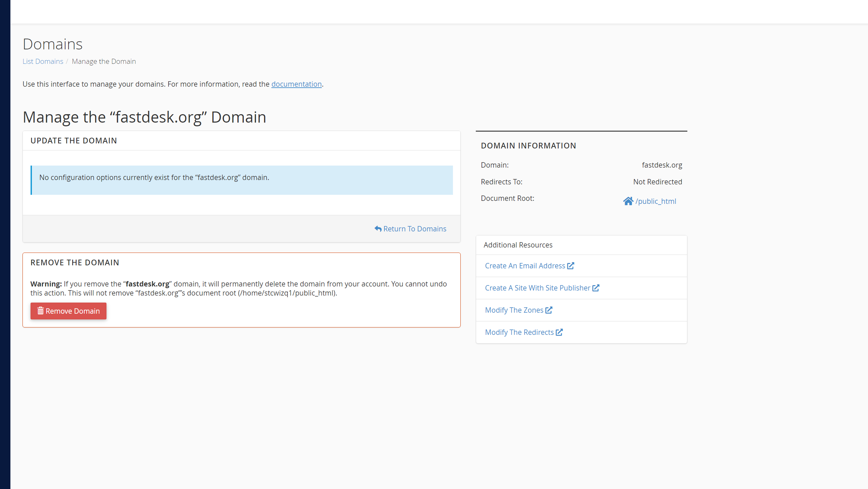Click external-link icon next to Modify The Redirects
This screenshot has width=868, height=489.
(559, 332)
